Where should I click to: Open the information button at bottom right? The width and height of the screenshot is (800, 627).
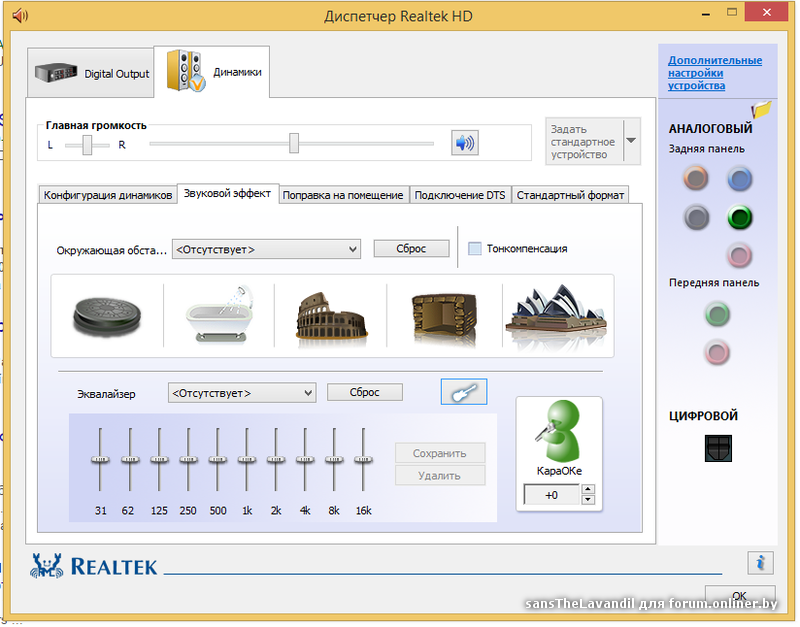coord(762,565)
